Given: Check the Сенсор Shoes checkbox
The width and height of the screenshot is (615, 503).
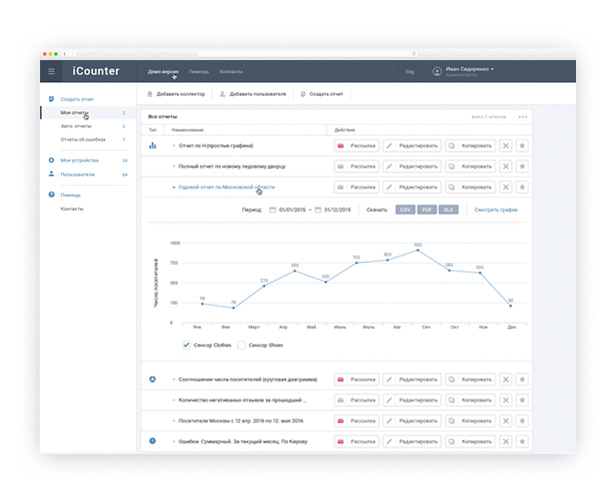Looking at the screenshot, I should (x=241, y=344).
